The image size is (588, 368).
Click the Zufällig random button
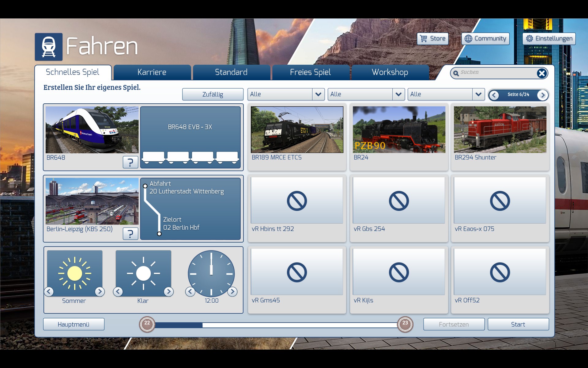(x=213, y=94)
